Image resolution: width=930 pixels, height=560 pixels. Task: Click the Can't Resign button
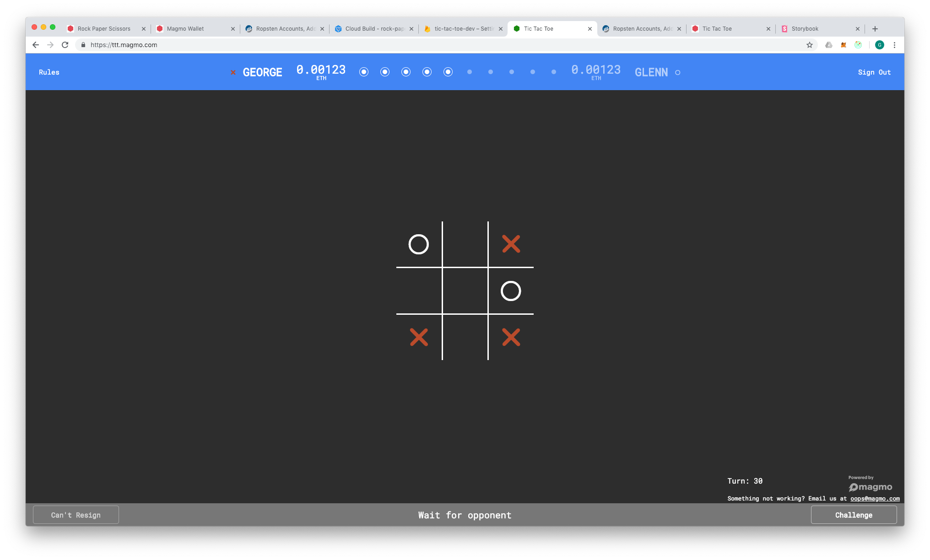tap(76, 515)
